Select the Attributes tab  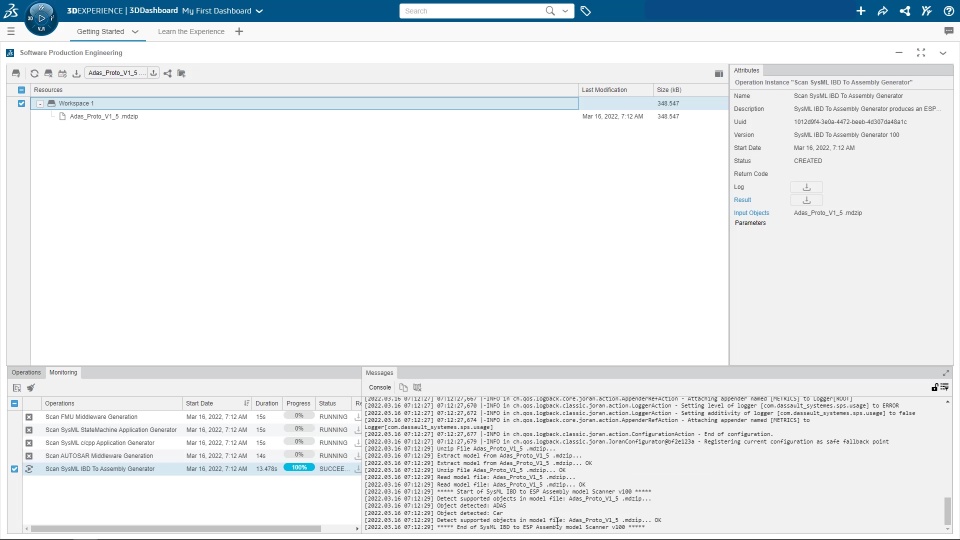(x=746, y=70)
